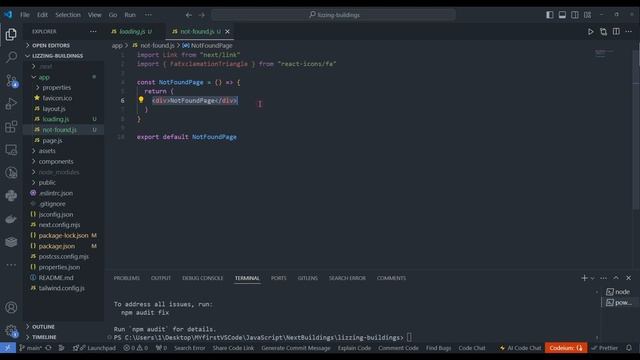Viewport: 640px width, 360px height.
Task: Toggle bottom panel layout icon
Action: pyautogui.click(x=562, y=15)
